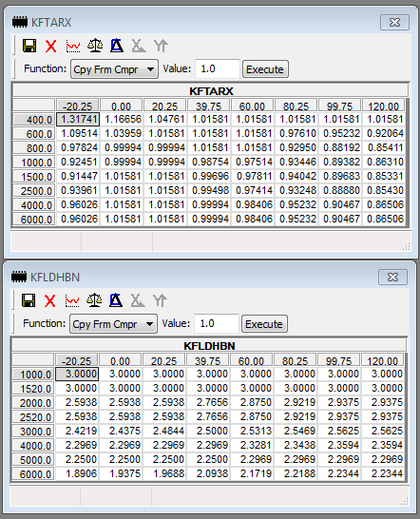Click the Execute button in the KFTARX window
Screen dimensions: 420x519
tap(265, 69)
